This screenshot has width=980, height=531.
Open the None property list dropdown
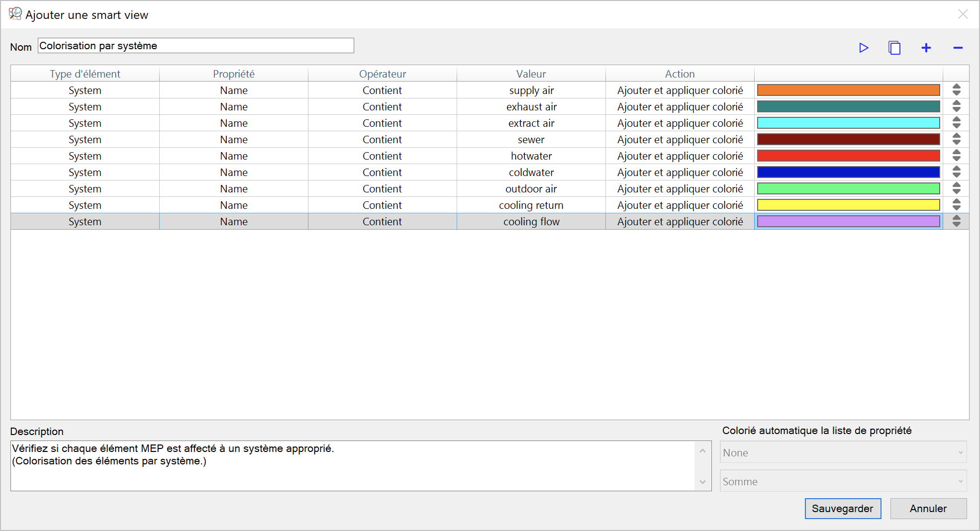843,452
